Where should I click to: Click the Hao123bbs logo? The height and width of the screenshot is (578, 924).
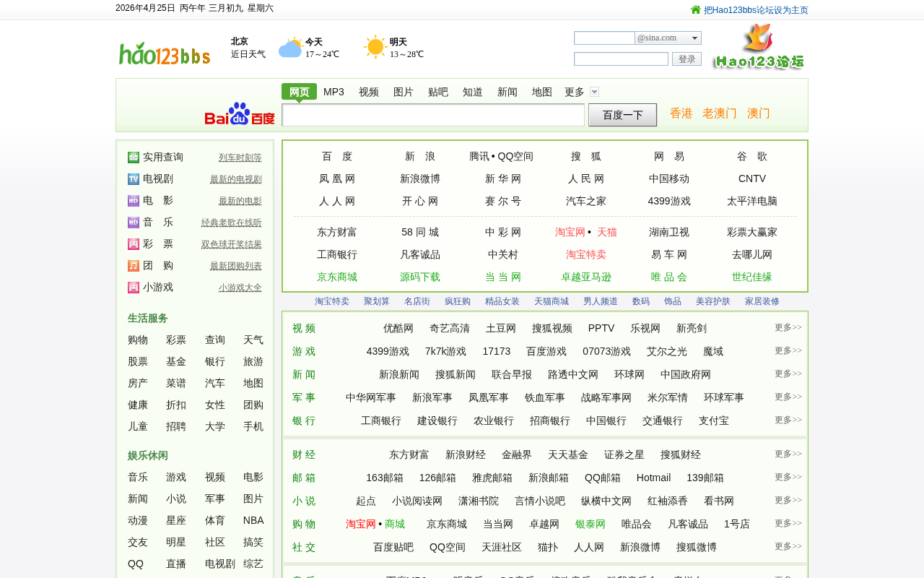click(x=165, y=53)
